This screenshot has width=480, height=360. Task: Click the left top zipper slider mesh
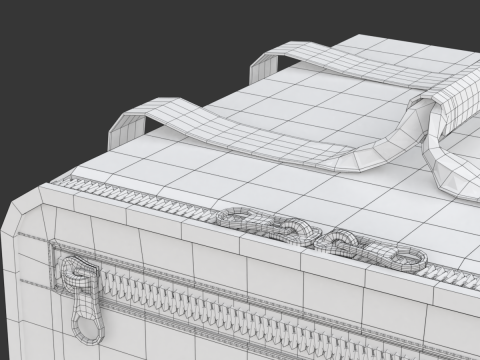[x=270, y=227]
